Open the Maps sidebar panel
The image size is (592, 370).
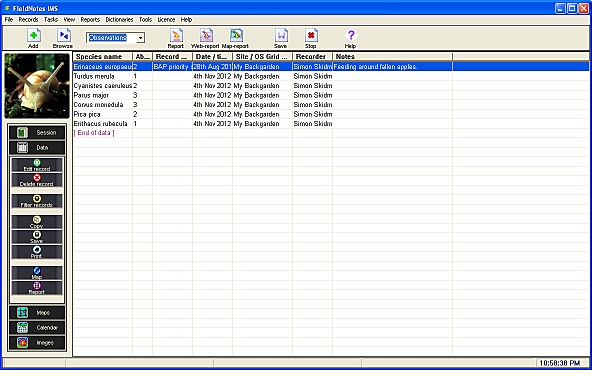point(37,313)
